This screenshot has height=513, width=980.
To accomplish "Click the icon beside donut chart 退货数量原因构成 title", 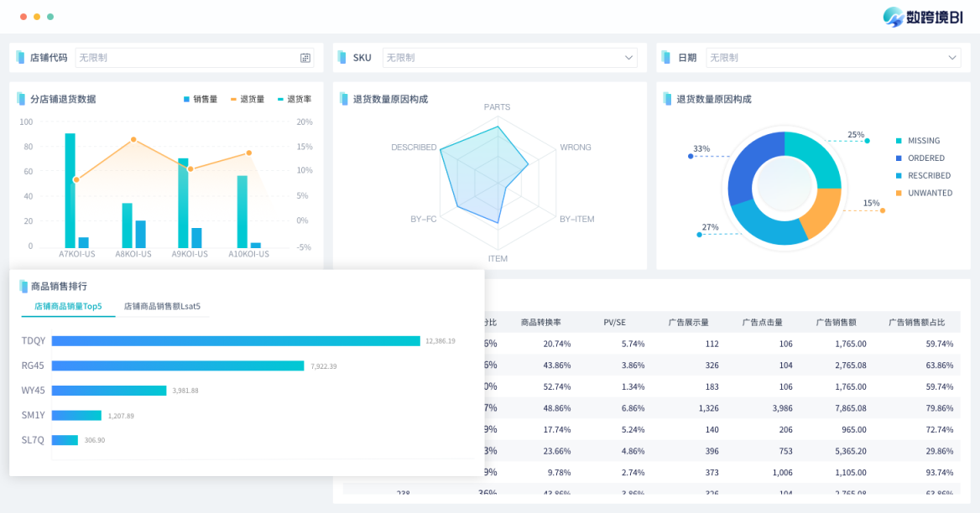I will tap(668, 99).
